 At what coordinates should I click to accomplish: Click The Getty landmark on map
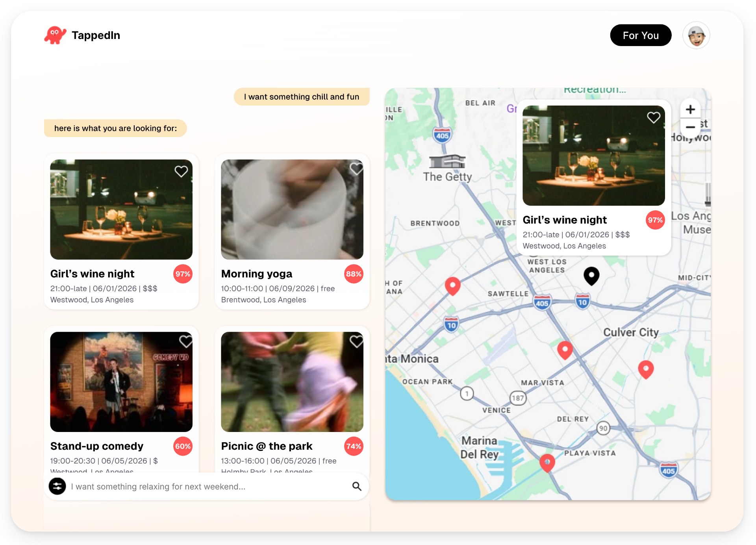[x=447, y=169]
